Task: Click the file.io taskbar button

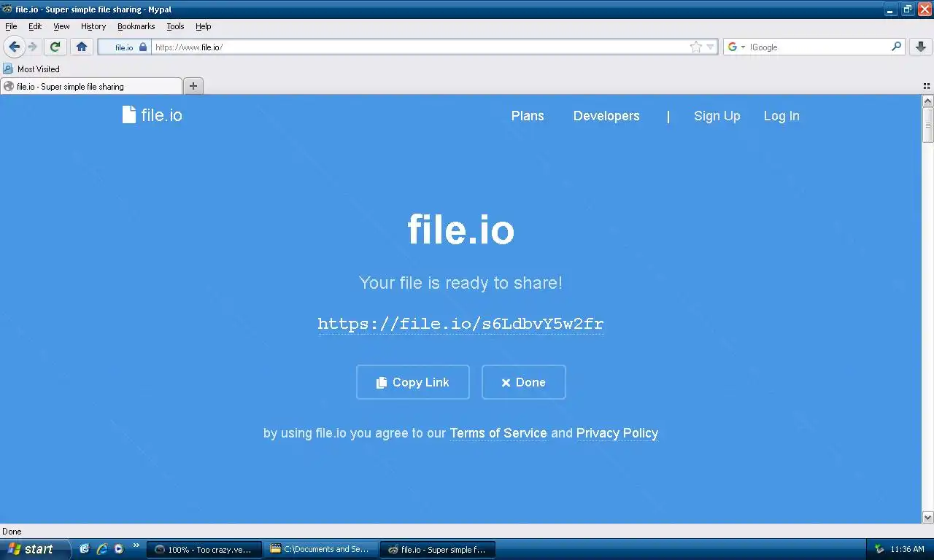Action: click(437, 549)
